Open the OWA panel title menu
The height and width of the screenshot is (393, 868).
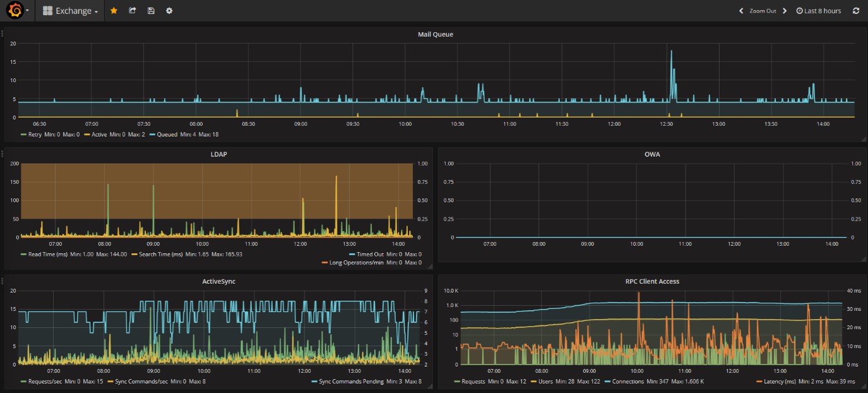[652, 154]
